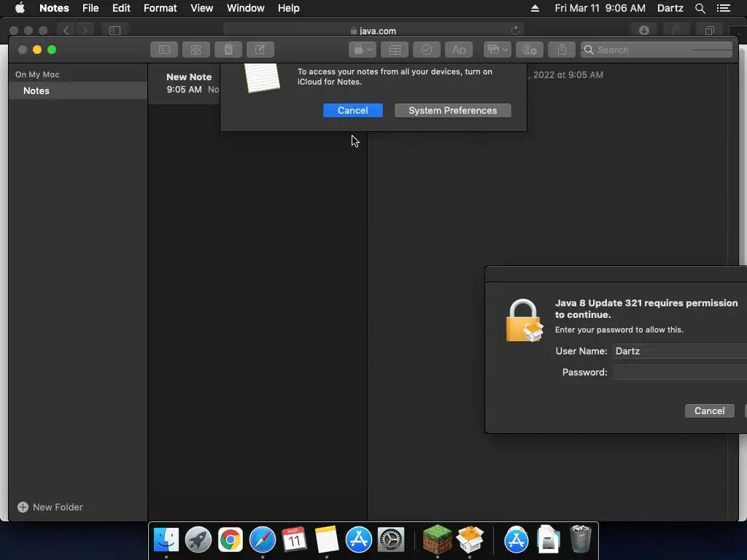747x560 pixels.
Task: Open Notes app icon in Dock
Action: (326, 540)
